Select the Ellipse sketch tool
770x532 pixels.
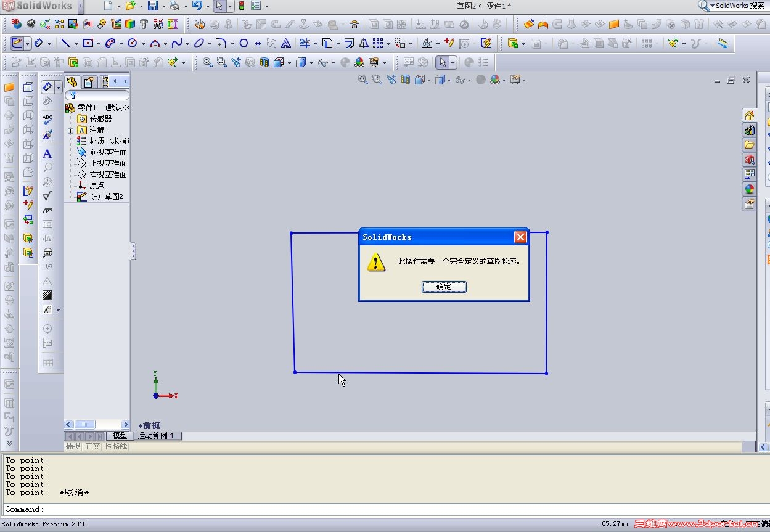click(x=199, y=43)
